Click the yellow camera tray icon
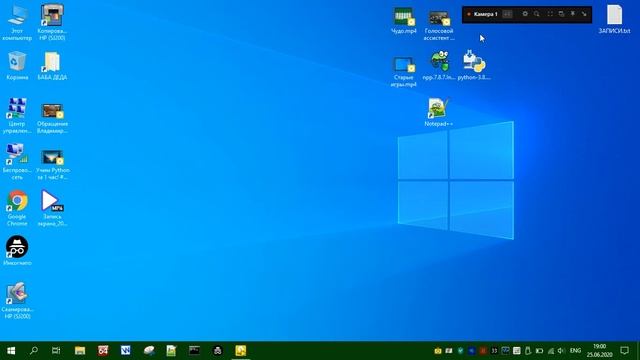Viewport: 640px width, 360px height. [x=438, y=351]
